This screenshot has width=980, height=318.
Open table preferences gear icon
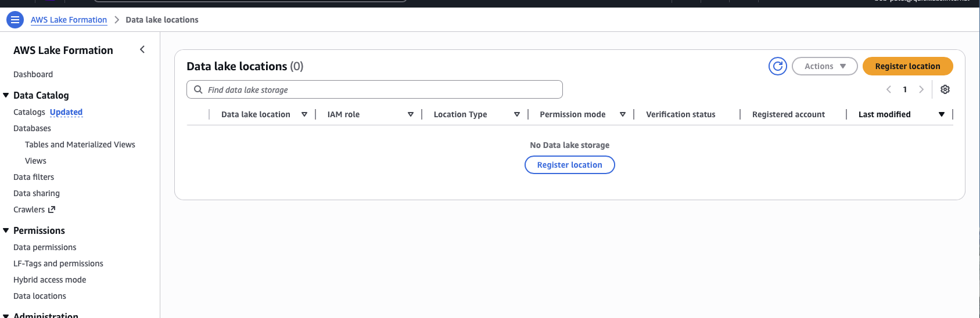(x=945, y=89)
